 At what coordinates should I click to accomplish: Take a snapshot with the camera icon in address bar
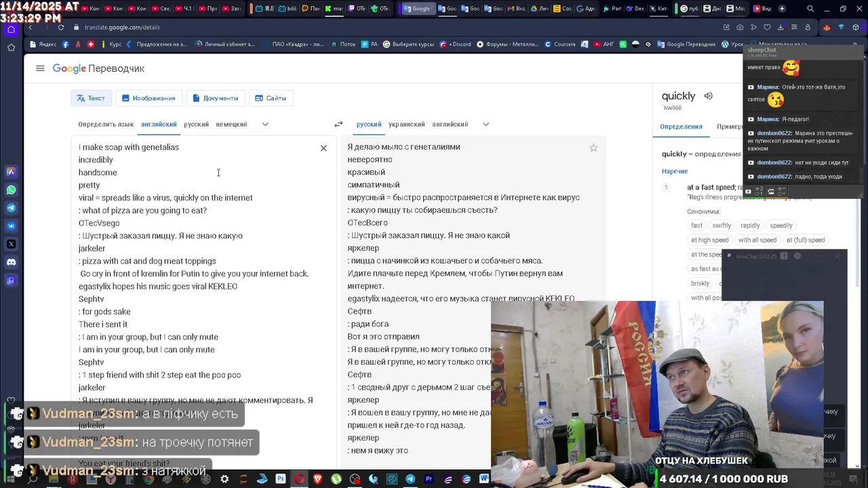pos(740,27)
